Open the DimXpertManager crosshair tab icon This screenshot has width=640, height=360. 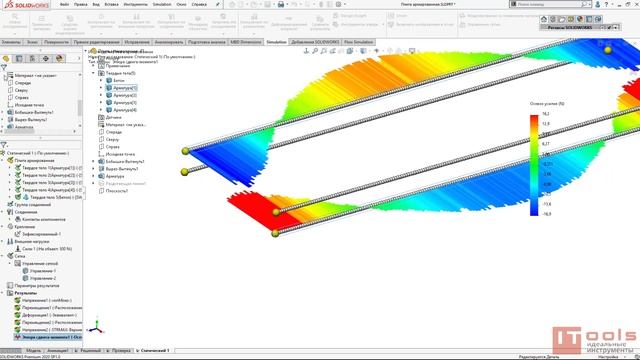(x=46, y=58)
